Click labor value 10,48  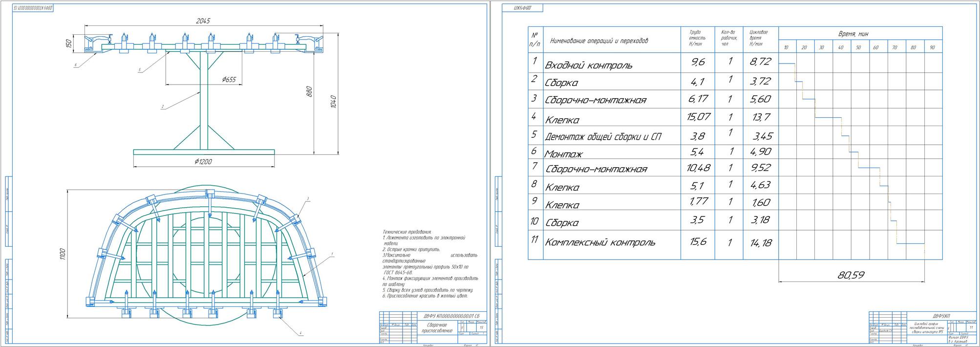(x=698, y=168)
